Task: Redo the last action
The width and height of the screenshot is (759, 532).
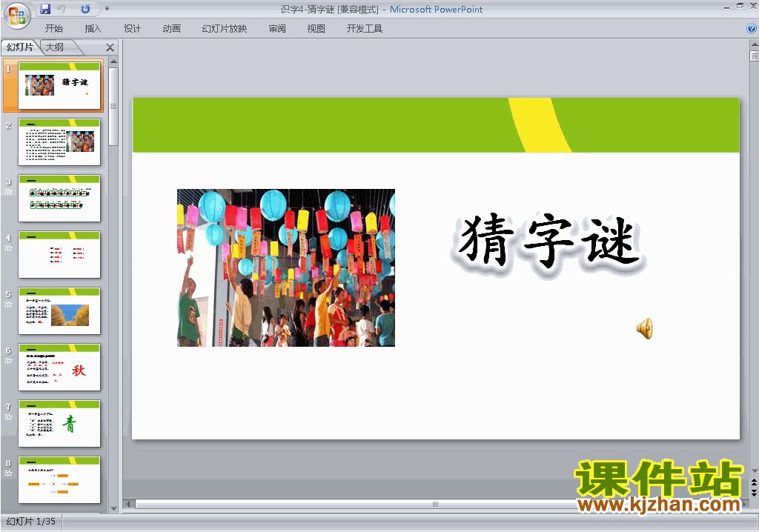Action: (x=86, y=9)
